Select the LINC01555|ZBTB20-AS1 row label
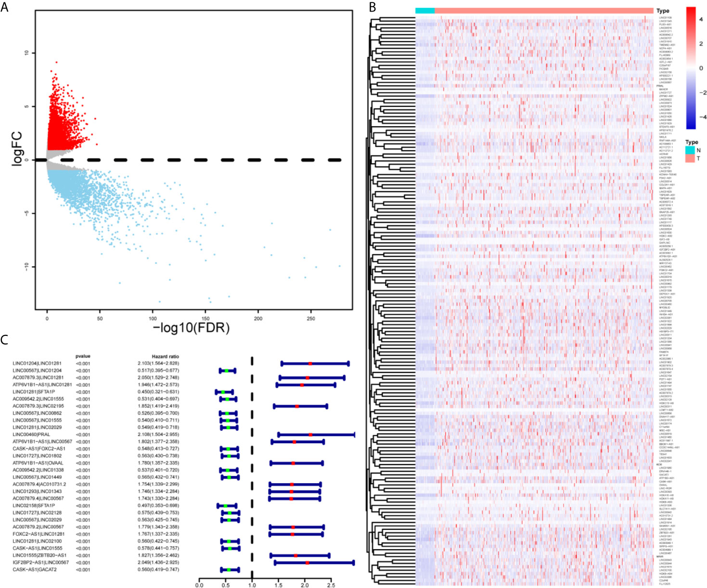Viewport: 707px width, 588px height. (39, 555)
